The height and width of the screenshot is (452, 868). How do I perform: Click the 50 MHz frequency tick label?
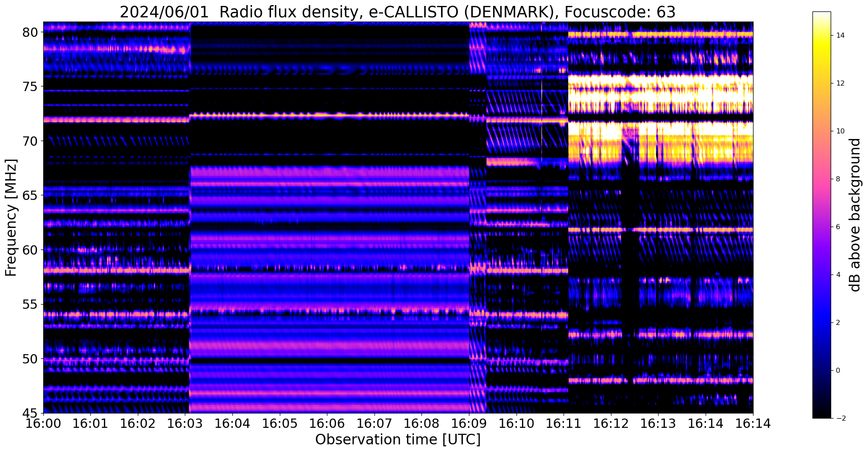[x=30, y=359]
